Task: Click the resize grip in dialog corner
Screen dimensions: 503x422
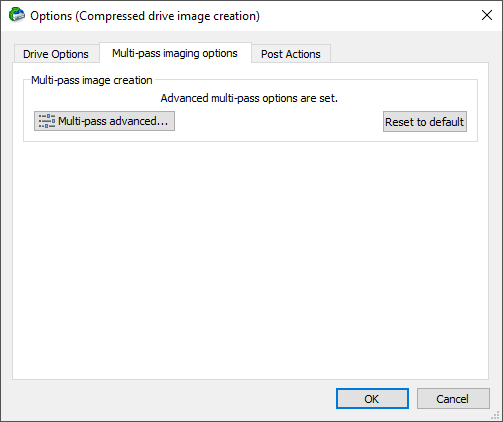Action: [x=495, y=415]
